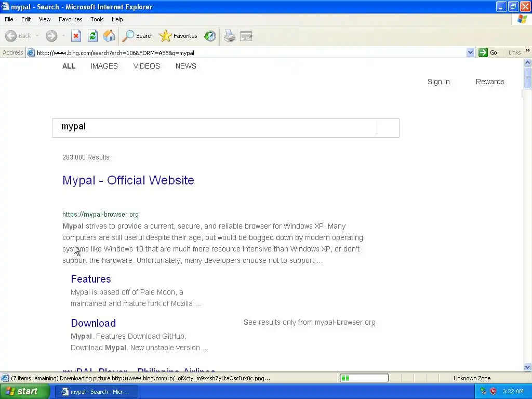Image resolution: width=532 pixels, height=399 pixels.
Task: Open the Back button history dropdown arrow
Action: point(37,36)
